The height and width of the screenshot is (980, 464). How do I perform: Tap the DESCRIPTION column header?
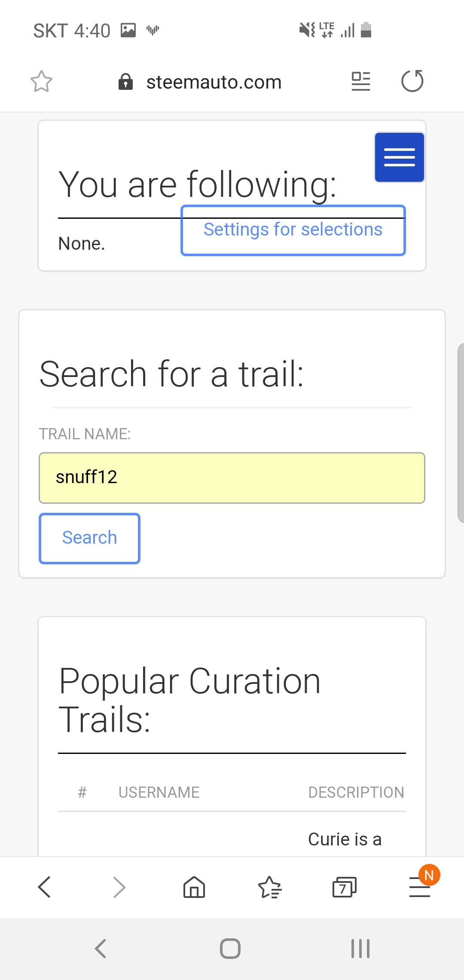(x=356, y=792)
